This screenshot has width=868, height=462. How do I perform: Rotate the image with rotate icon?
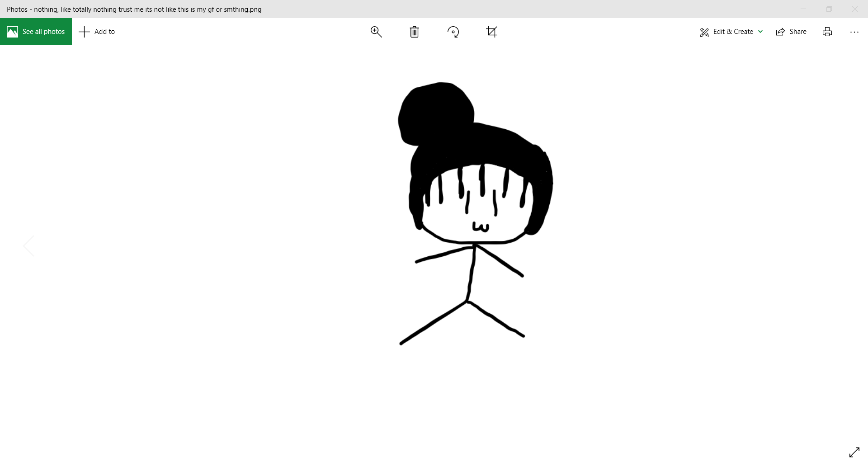click(x=453, y=32)
